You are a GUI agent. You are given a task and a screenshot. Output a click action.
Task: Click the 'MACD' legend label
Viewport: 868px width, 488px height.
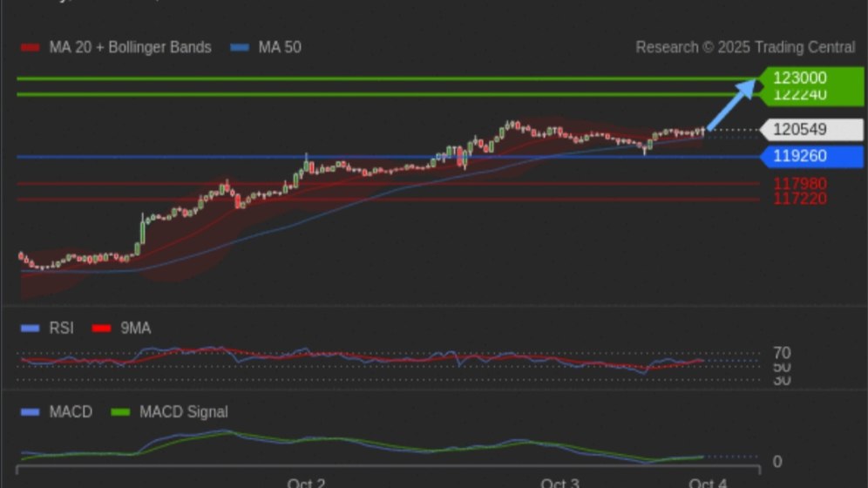(x=71, y=412)
